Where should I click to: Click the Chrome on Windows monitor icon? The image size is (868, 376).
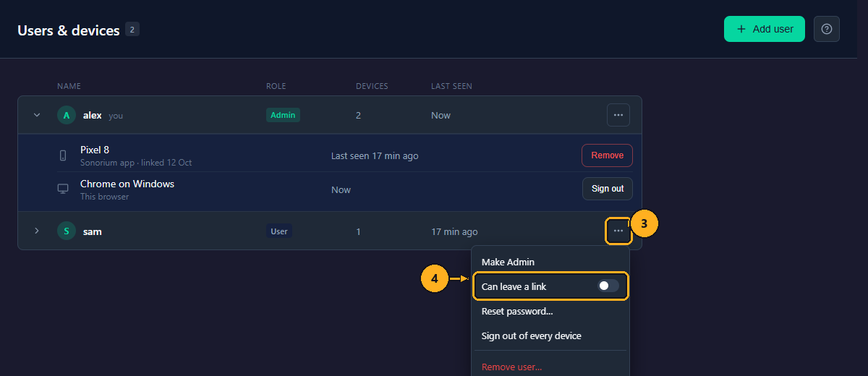(x=63, y=189)
